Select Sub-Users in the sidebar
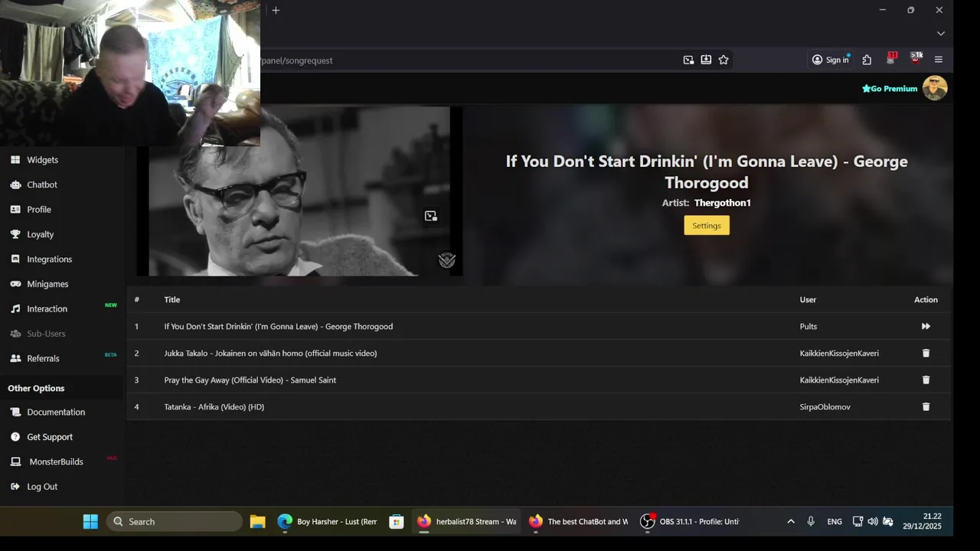 click(x=46, y=334)
